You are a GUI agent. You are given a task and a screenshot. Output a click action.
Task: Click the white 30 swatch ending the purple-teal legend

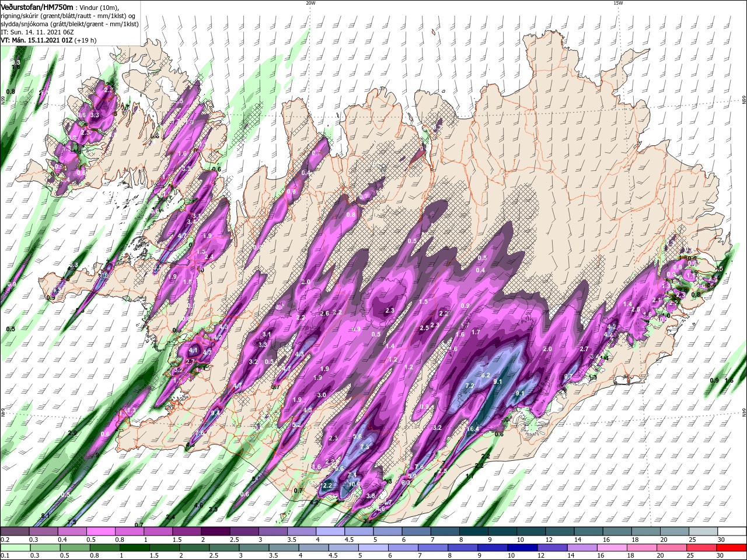[x=732, y=531]
